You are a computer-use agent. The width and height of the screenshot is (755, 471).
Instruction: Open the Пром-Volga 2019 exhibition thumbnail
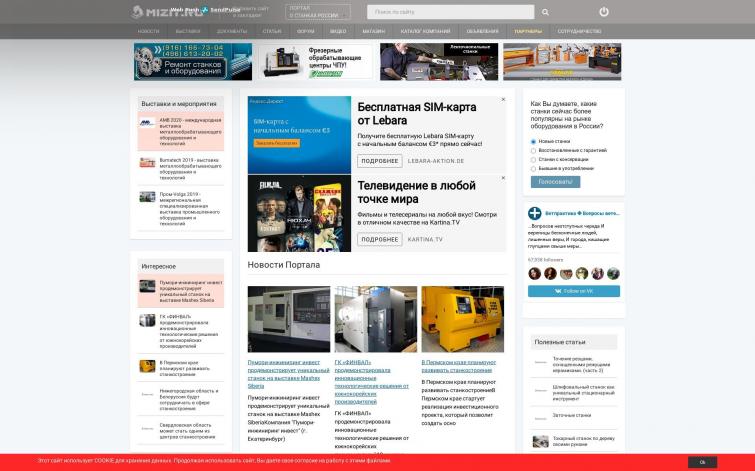point(147,196)
